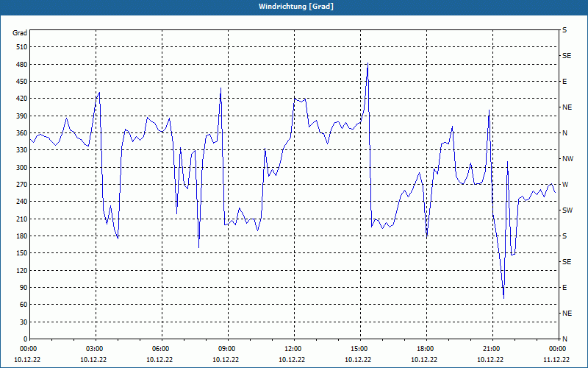Click the 180 degree axis label

(x=21, y=236)
